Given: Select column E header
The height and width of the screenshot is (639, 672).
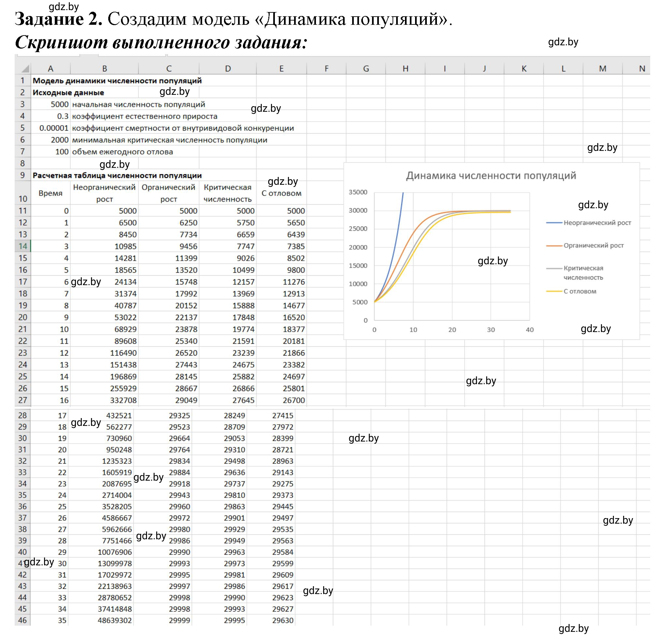Looking at the screenshot, I should [281, 68].
